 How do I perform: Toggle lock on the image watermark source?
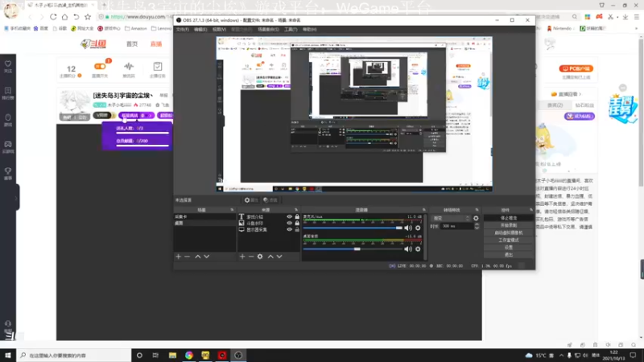tap(297, 224)
